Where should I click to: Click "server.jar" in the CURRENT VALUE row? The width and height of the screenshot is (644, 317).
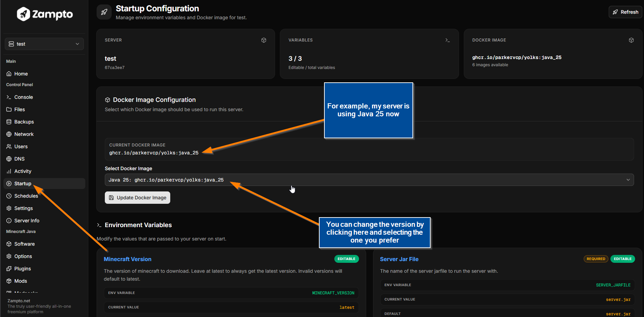pos(618,300)
